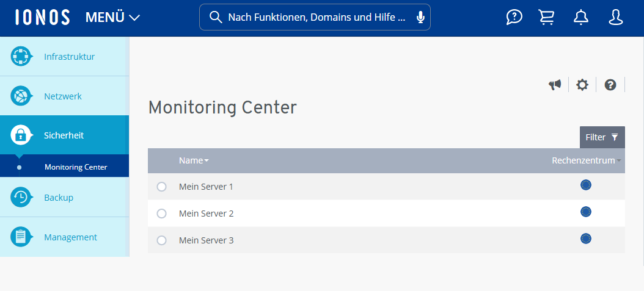Activate the microphone voice search icon

coord(420,17)
